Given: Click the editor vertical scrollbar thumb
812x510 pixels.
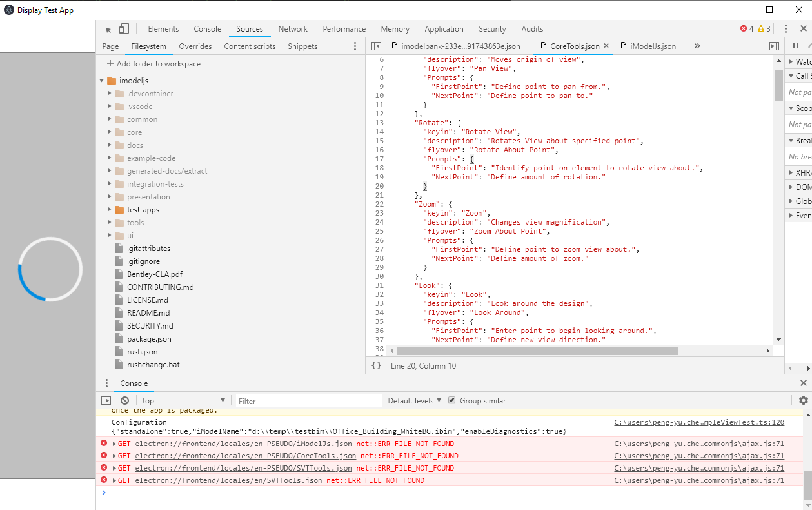Looking at the screenshot, I should 778,85.
